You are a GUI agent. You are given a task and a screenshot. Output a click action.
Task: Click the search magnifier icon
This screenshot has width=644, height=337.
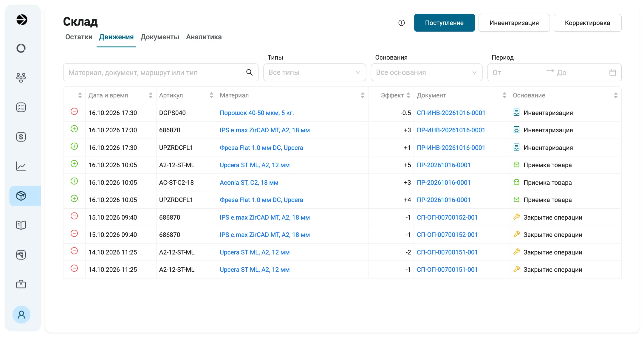pos(250,72)
